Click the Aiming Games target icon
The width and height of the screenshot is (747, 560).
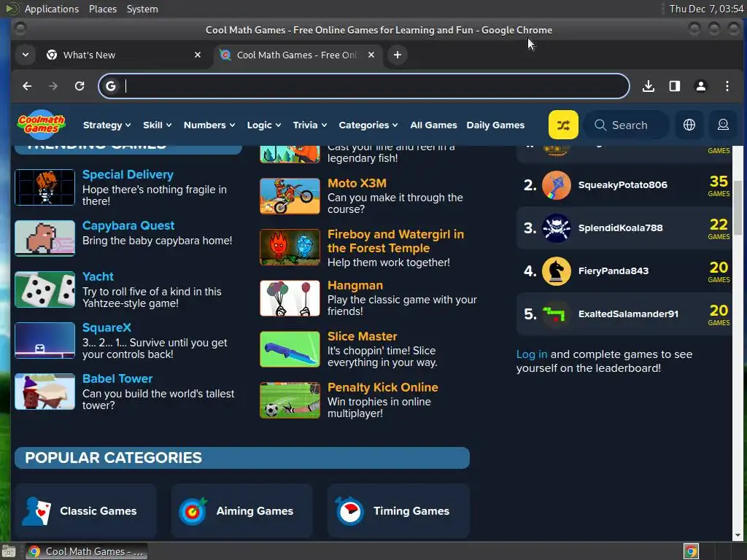point(193,511)
